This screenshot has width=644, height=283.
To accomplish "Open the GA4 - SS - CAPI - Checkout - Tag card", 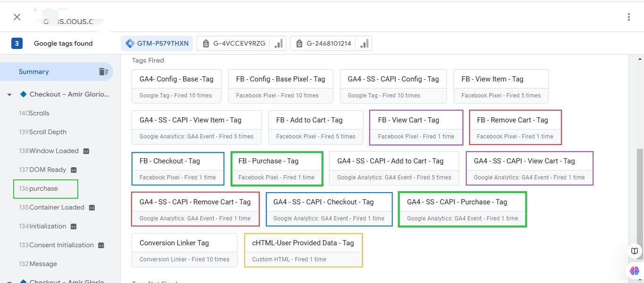I will [329, 210].
